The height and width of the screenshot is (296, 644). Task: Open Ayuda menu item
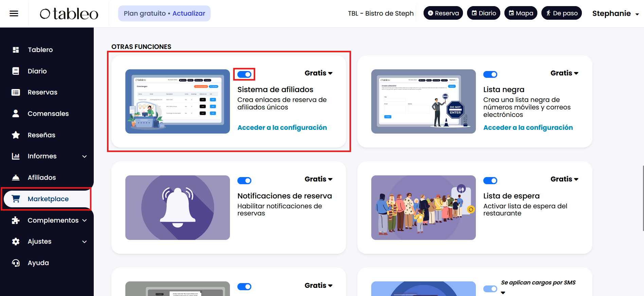[38, 263]
